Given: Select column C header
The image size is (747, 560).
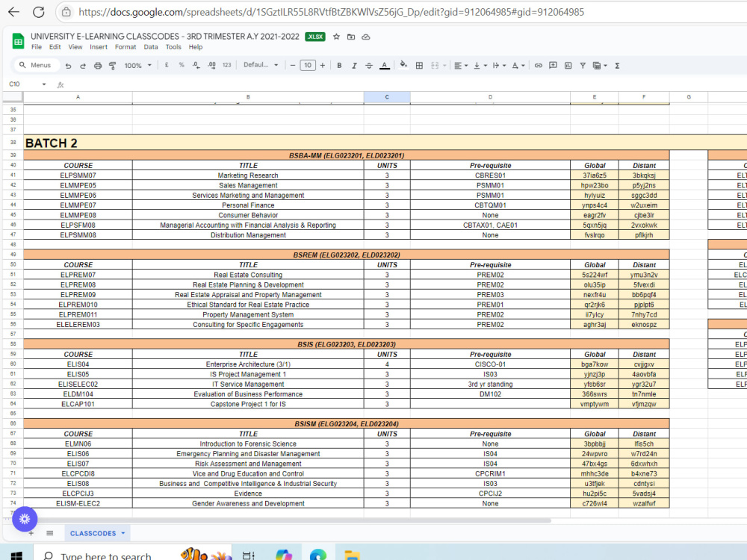Looking at the screenshot, I should 387,97.
